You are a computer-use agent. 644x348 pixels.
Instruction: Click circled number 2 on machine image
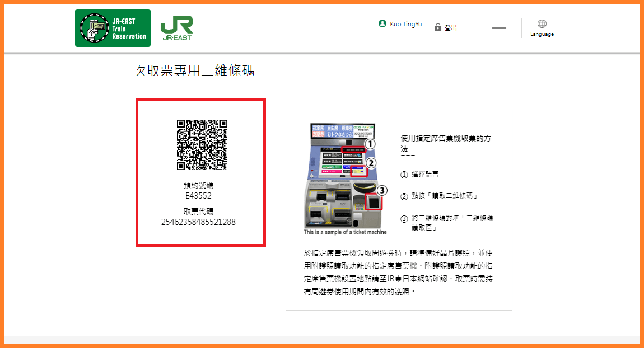pyautogui.click(x=371, y=163)
